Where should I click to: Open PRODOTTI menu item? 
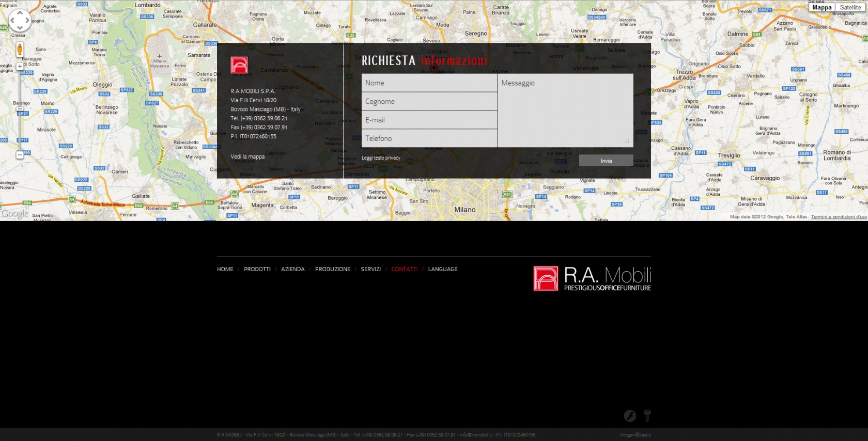[257, 269]
